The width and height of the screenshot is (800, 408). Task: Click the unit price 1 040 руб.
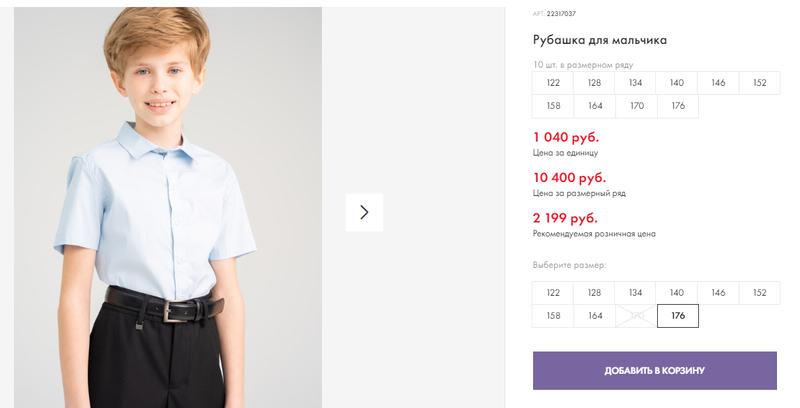(566, 137)
